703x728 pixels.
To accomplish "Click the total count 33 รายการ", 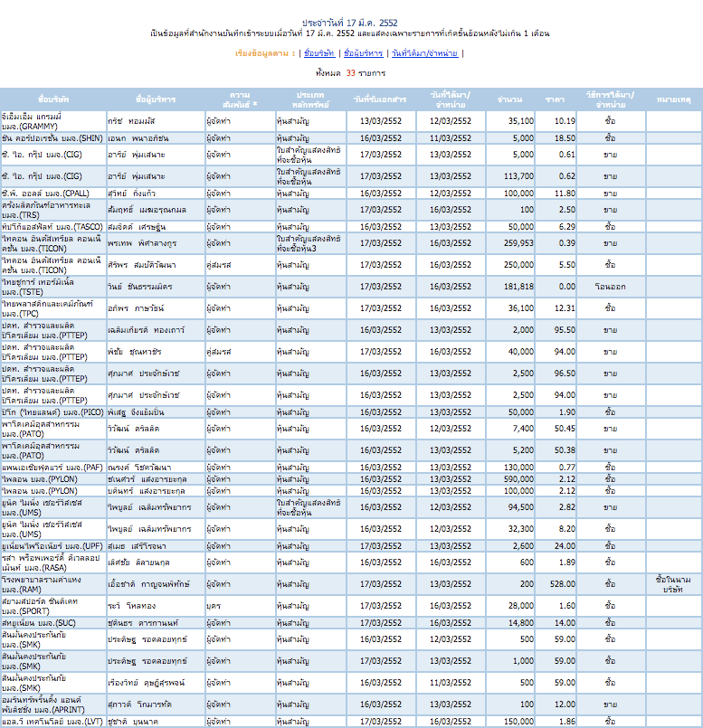I will tap(351, 73).
